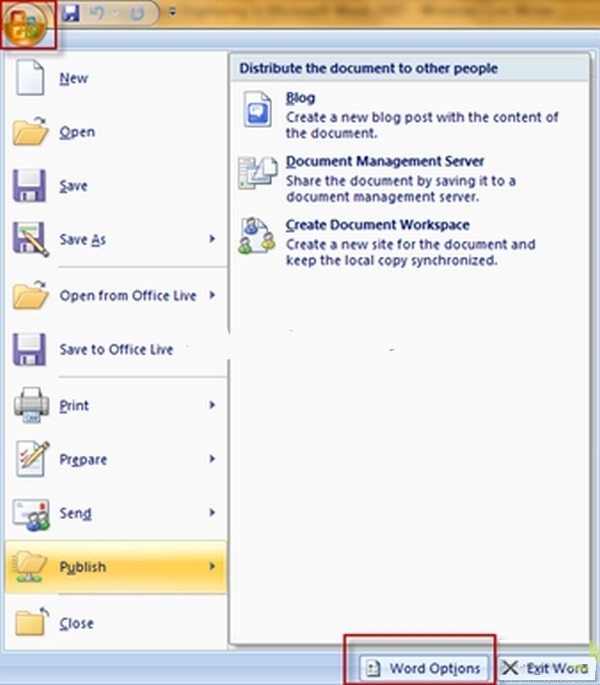Image resolution: width=600 pixels, height=685 pixels.
Task: Choose the Document Management Server option
Action: tap(385, 161)
